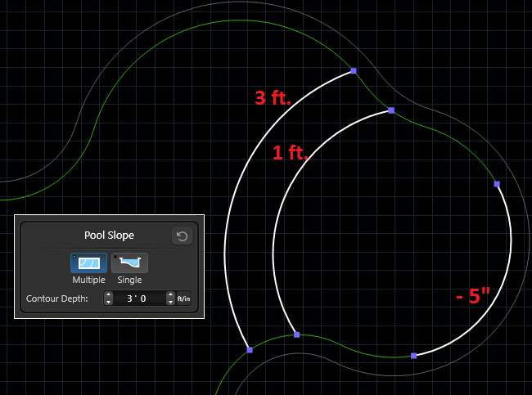
Task: Click the red - 5" depth annotation
Action: 472,297
